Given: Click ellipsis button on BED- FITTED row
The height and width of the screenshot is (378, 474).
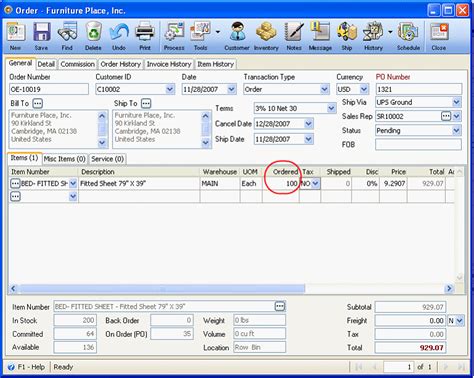Looking at the screenshot, I should coord(15,184).
